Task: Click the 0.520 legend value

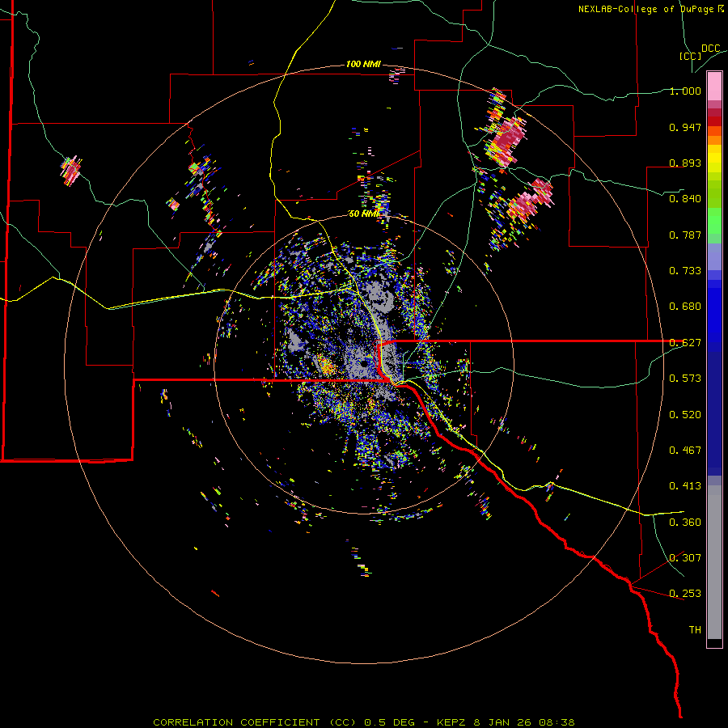Action: [x=685, y=415]
